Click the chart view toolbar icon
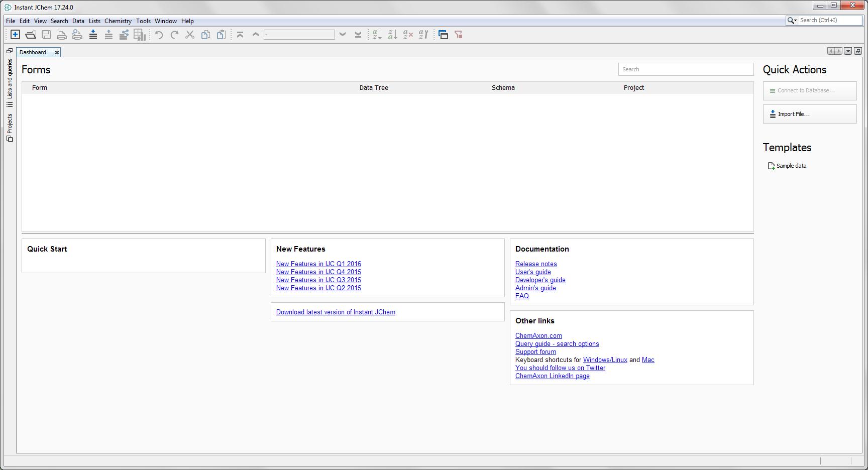This screenshot has height=470, width=868. click(x=140, y=35)
